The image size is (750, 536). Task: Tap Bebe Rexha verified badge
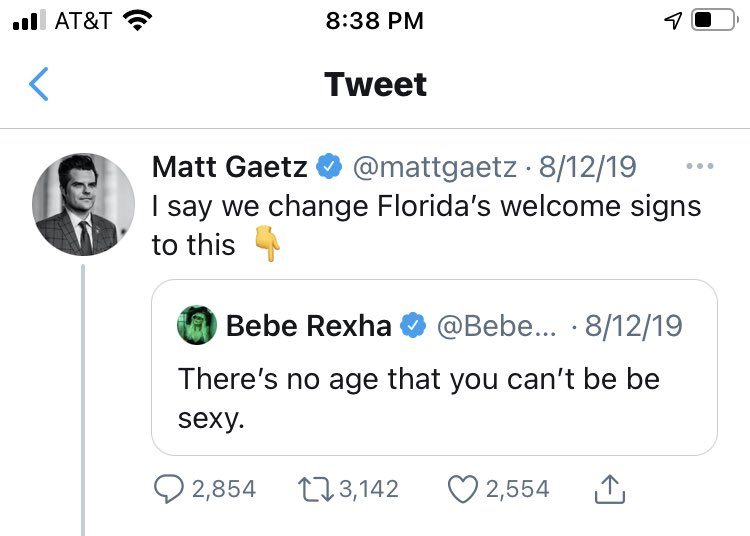412,326
